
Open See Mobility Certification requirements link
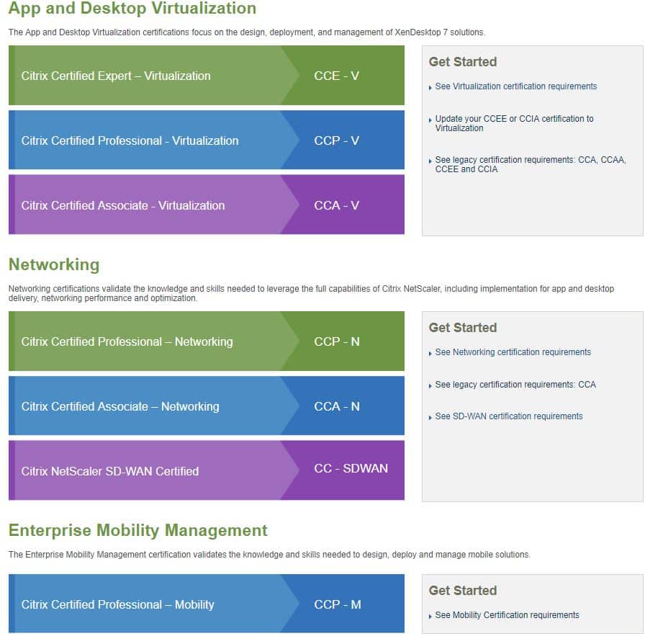point(508,615)
